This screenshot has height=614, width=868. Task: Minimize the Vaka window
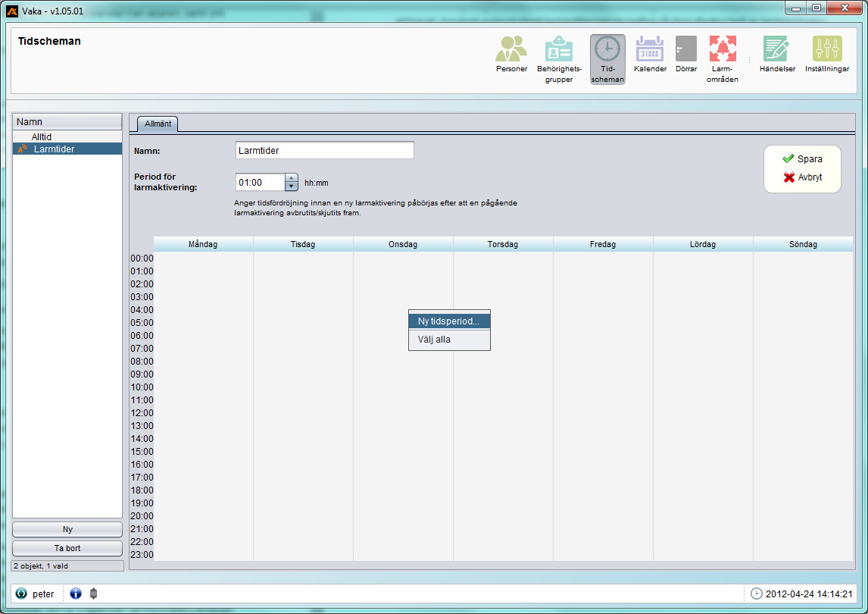[x=796, y=8]
